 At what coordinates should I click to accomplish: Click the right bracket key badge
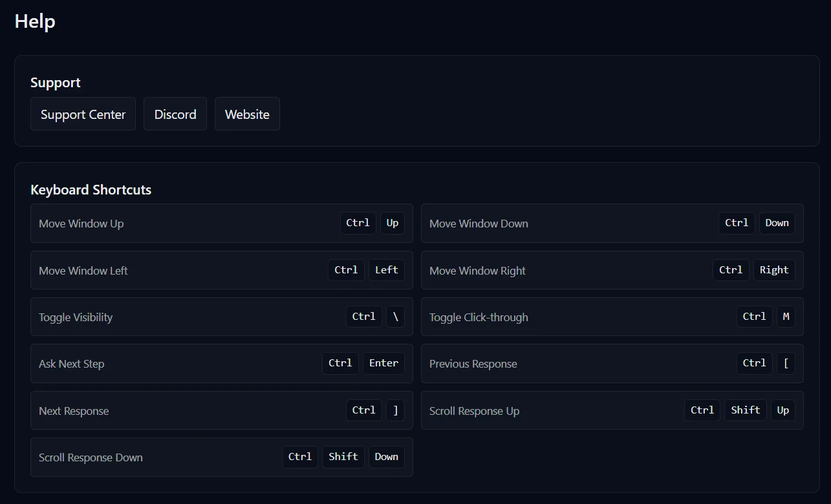coord(395,410)
